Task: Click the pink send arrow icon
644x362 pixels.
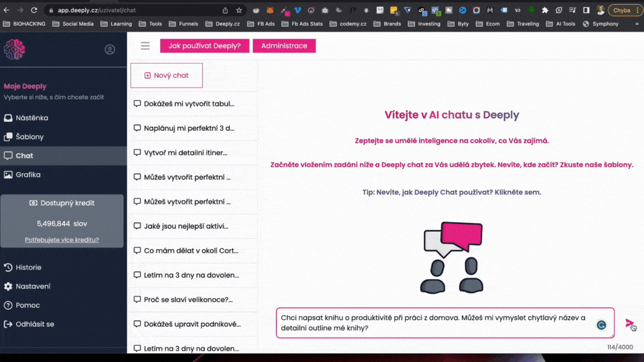Action: [629, 323]
